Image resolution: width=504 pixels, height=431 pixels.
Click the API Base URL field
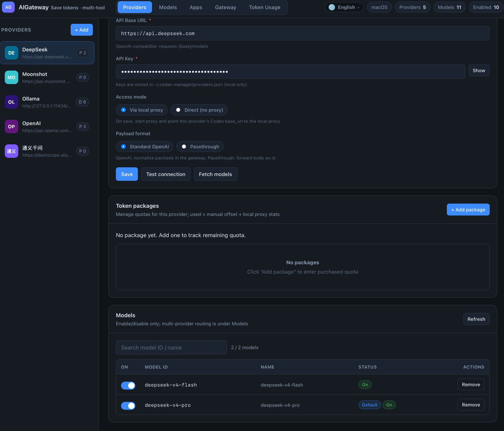point(303,33)
